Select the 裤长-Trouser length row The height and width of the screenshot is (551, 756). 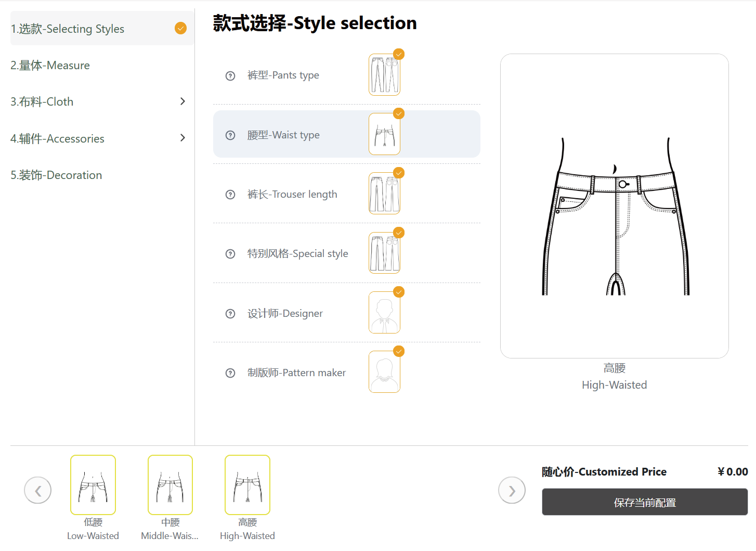tap(347, 194)
